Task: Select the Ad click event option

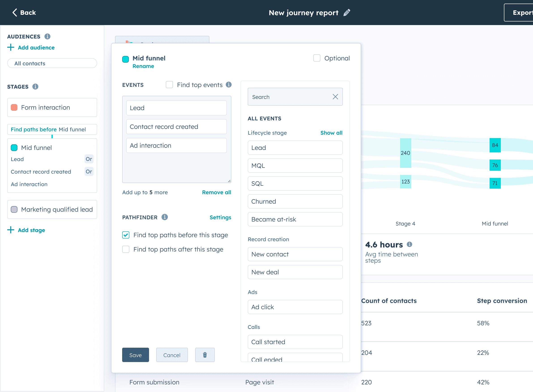Action: click(295, 307)
